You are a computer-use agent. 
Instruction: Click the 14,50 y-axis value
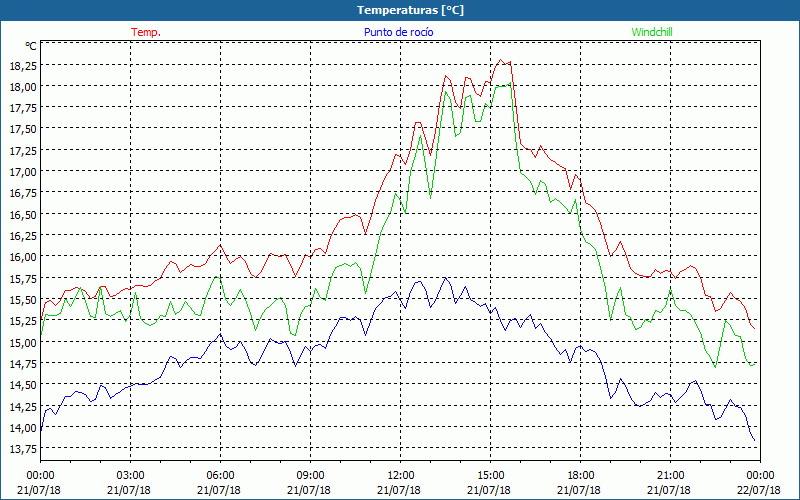(23, 385)
